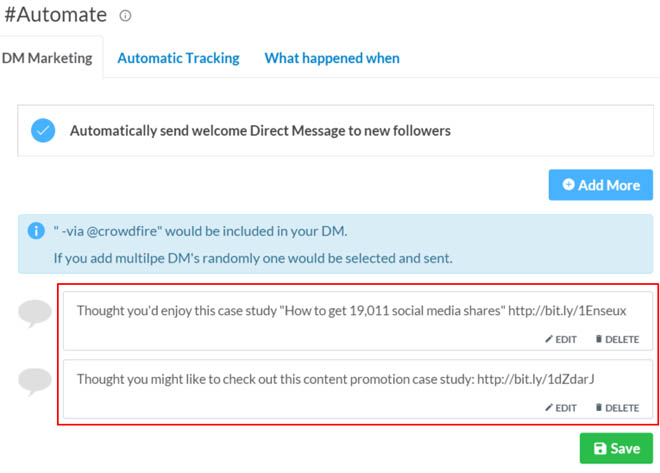Click the green Save button

tap(616, 449)
